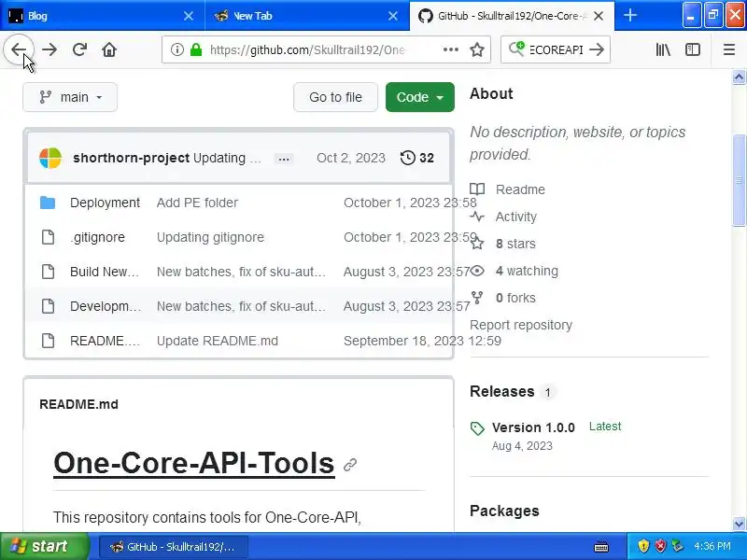Reload the current page
The image size is (747, 560).
(x=79, y=49)
